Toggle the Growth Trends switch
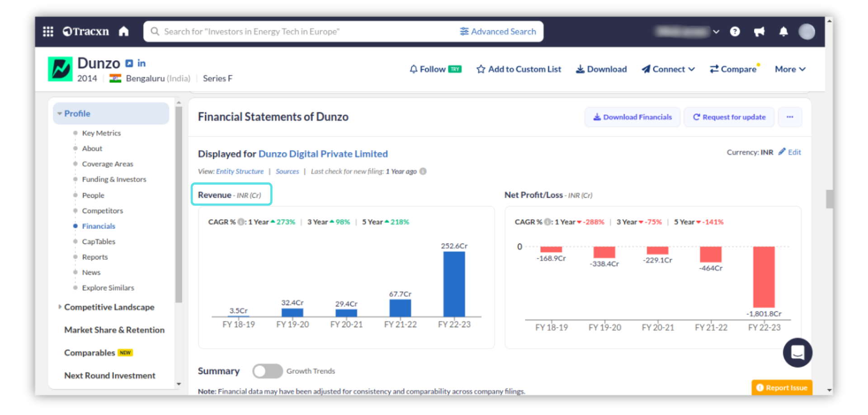This screenshot has width=868, height=415. click(267, 371)
